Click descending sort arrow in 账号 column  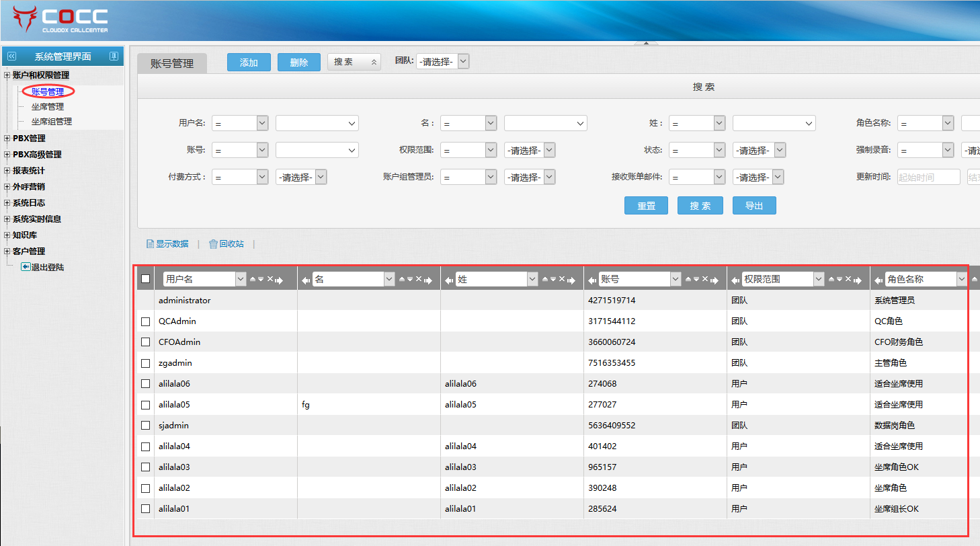696,279
